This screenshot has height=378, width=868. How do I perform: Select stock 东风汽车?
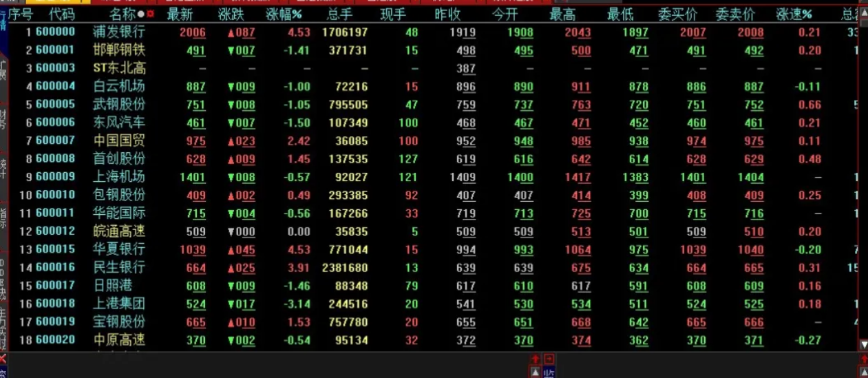[x=119, y=122]
